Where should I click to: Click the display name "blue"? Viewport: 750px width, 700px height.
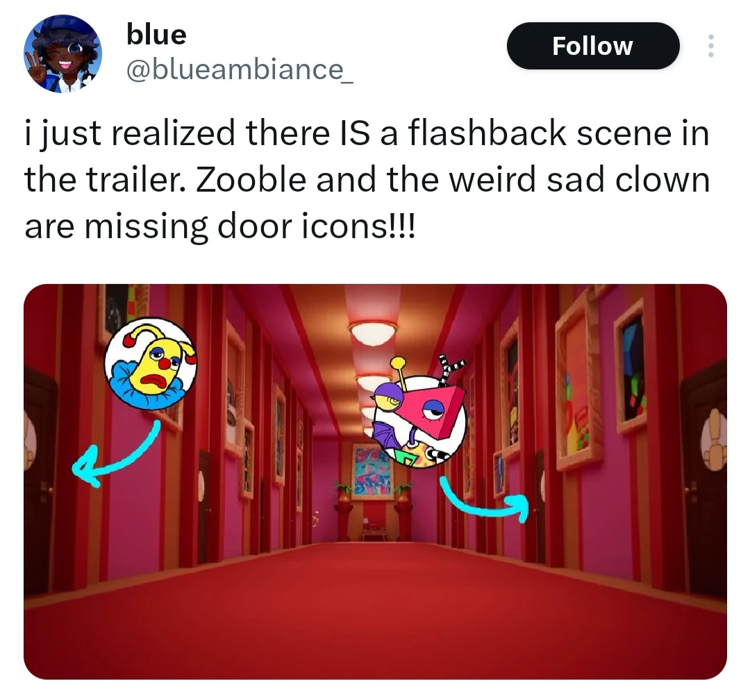(156, 35)
